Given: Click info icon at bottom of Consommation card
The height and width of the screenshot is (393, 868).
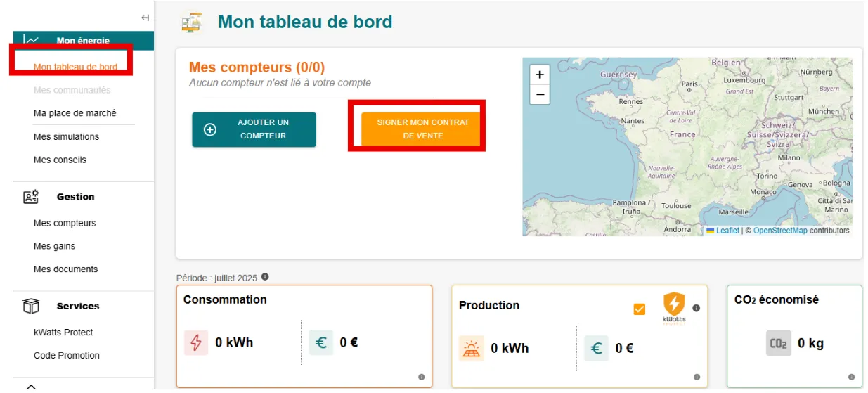Looking at the screenshot, I should point(421,377).
